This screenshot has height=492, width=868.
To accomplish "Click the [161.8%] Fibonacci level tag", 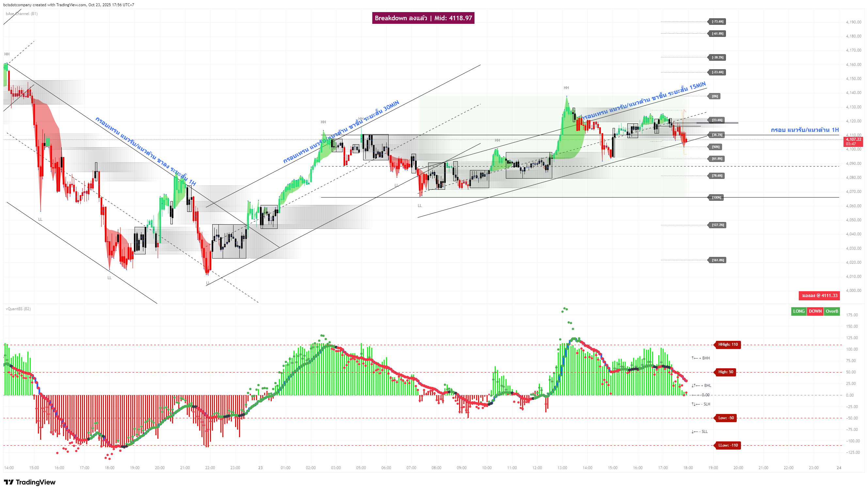I will 717,260.
